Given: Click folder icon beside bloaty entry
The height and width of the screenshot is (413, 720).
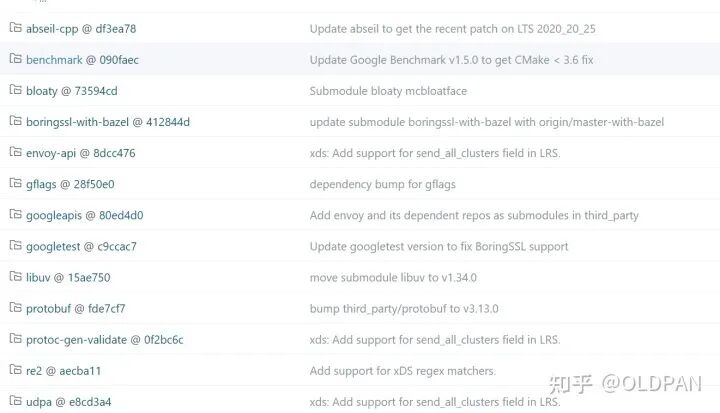Looking at the screenshot, I should click(16, 90).
